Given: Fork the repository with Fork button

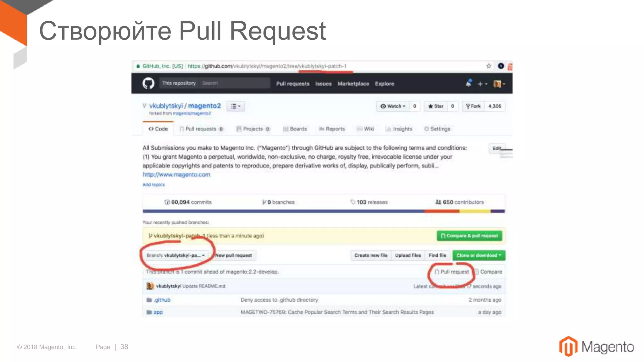Looking at the screenshot, I should 473,106.
